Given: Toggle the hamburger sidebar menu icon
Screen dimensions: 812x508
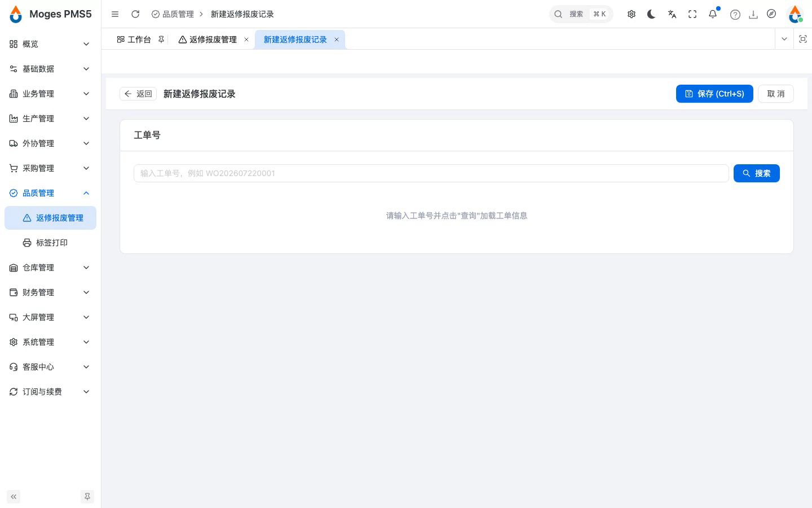Looking at the screenshot, I should [x=115, y=14].
